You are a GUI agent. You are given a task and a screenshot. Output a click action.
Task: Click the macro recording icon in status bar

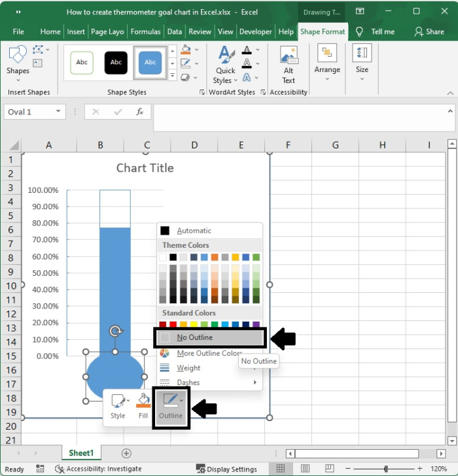(40, 469)
